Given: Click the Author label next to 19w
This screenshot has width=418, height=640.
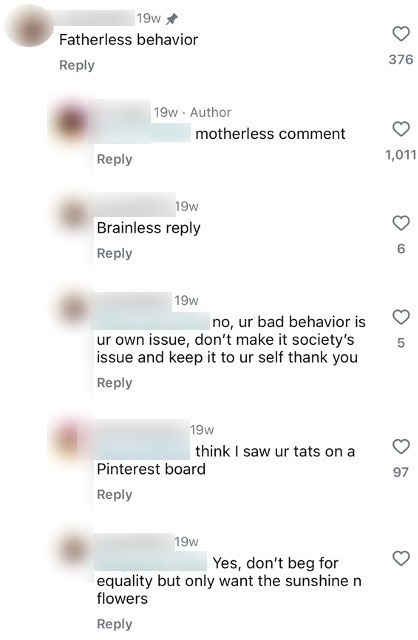Looking at the screenshot, I should tap(210, 112).
